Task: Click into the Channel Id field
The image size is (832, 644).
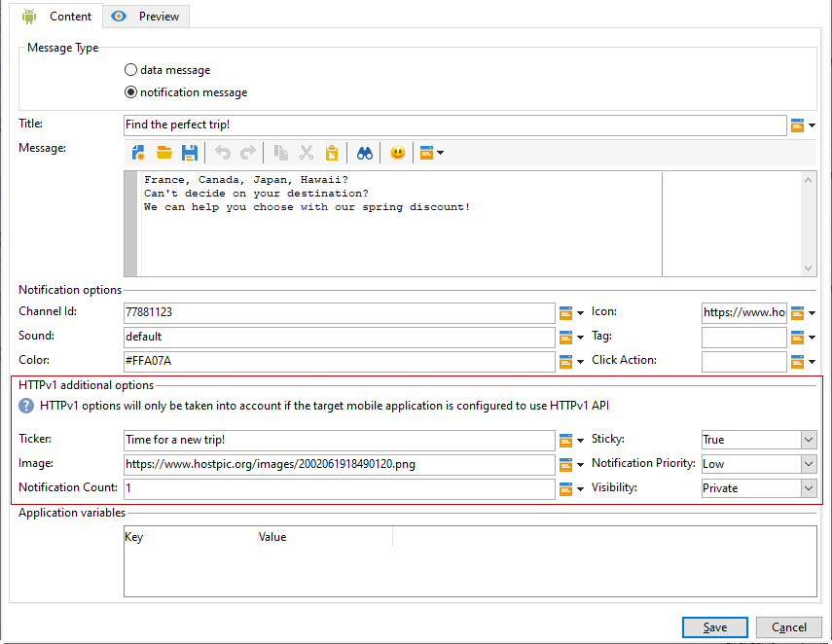Action: click(x=340, y=312)
